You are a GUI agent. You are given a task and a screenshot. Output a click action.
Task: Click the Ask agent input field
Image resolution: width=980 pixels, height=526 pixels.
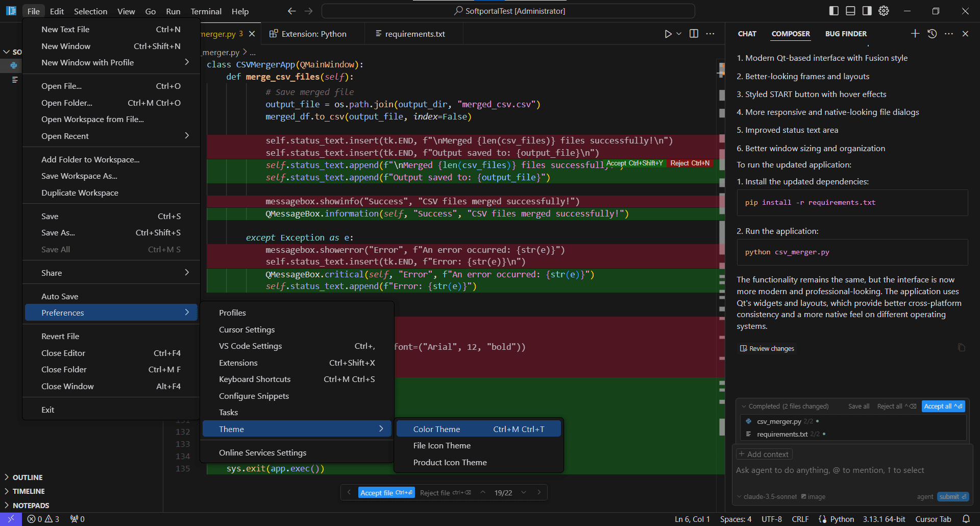coord(829,470)
